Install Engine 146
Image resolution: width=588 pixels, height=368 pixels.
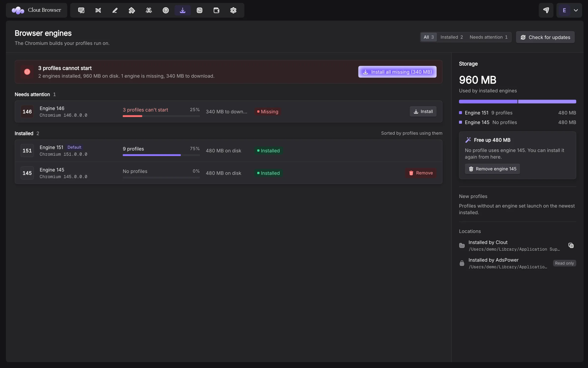pos(423,112)
